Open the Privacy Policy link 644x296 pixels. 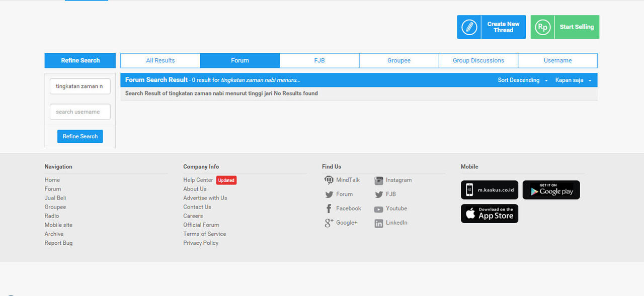201,243
